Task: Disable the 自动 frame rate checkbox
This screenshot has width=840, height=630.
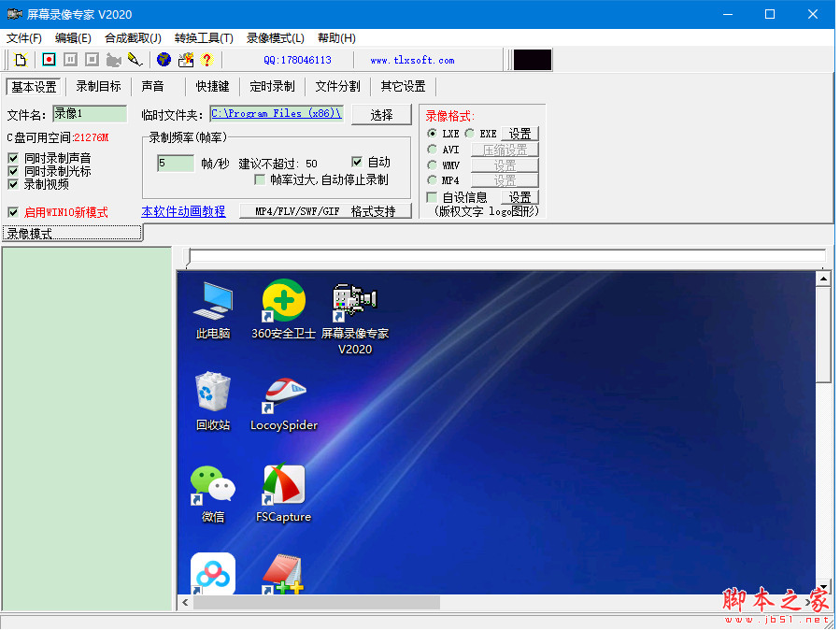Action: tap(357, 162)
